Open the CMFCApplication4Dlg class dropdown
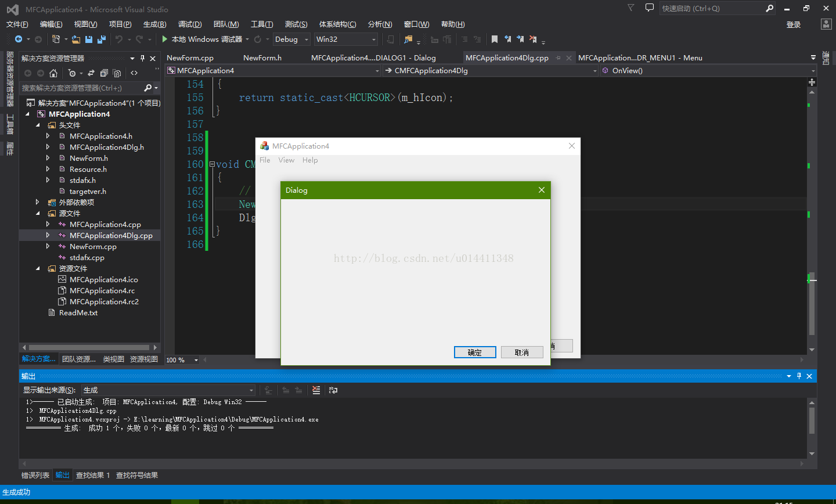 (x=491, y=71)
